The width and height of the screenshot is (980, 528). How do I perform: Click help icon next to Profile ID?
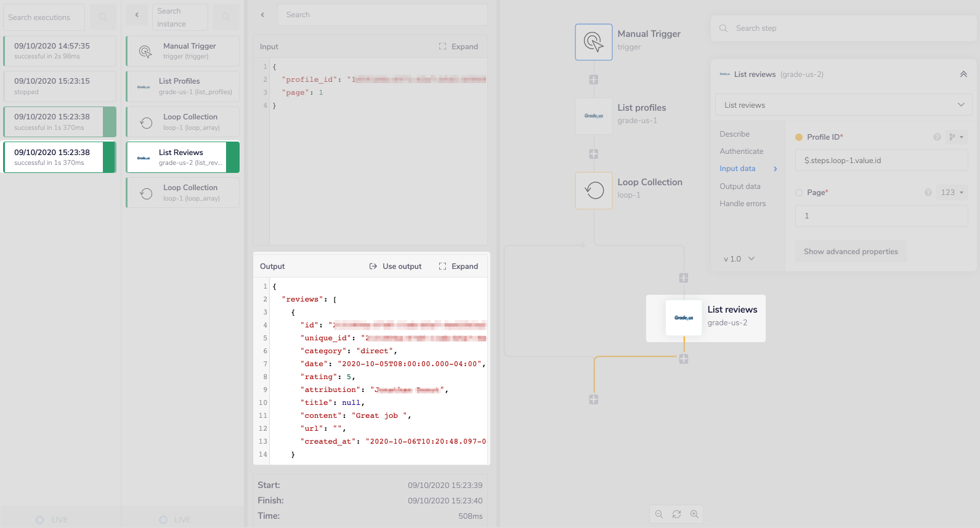937,137
